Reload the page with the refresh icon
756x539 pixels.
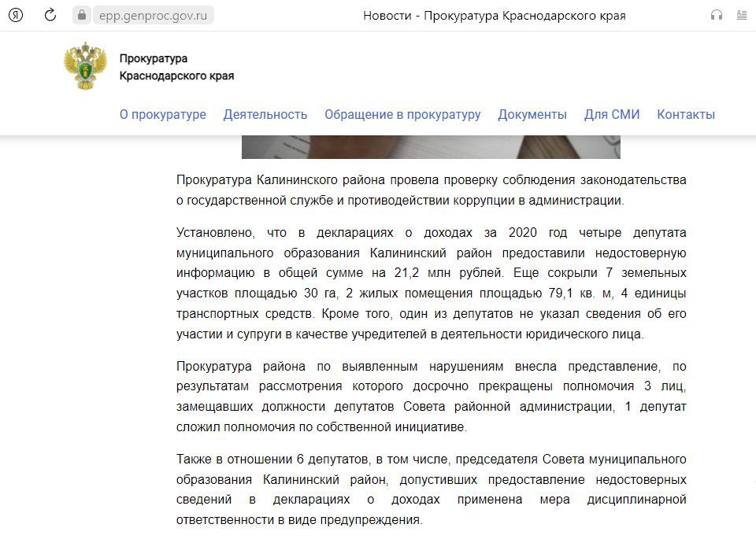(x=50, y=15)
